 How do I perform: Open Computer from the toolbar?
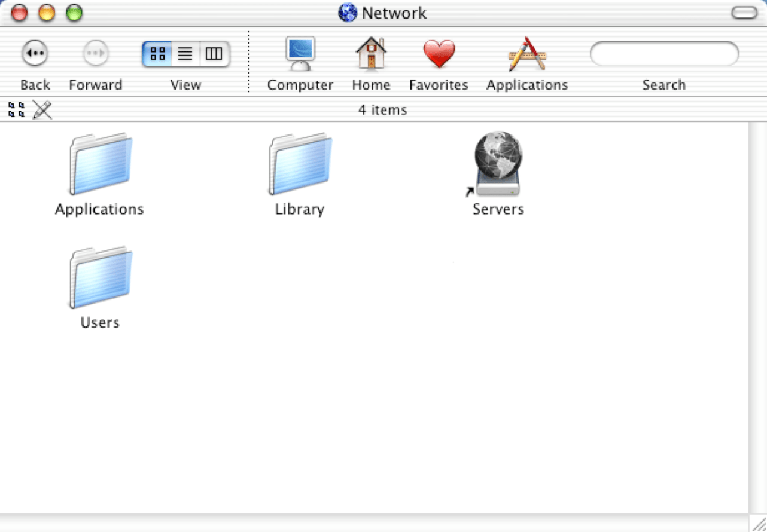point(300,54)
